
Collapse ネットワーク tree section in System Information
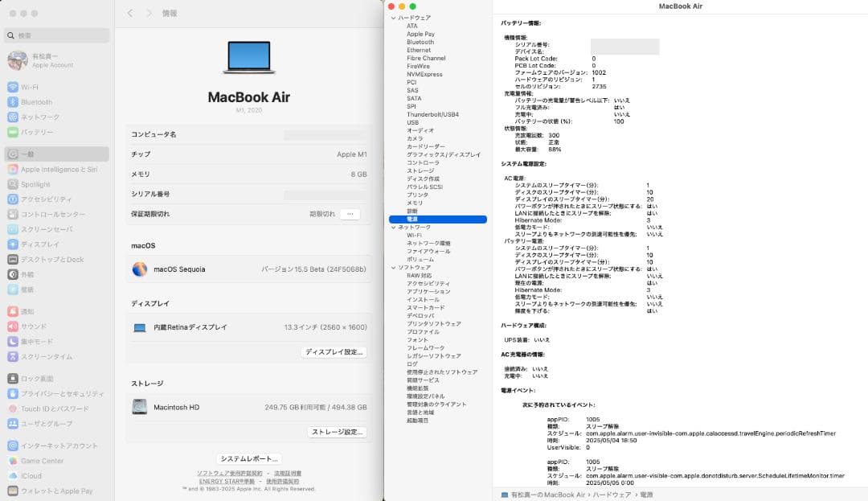393,227
